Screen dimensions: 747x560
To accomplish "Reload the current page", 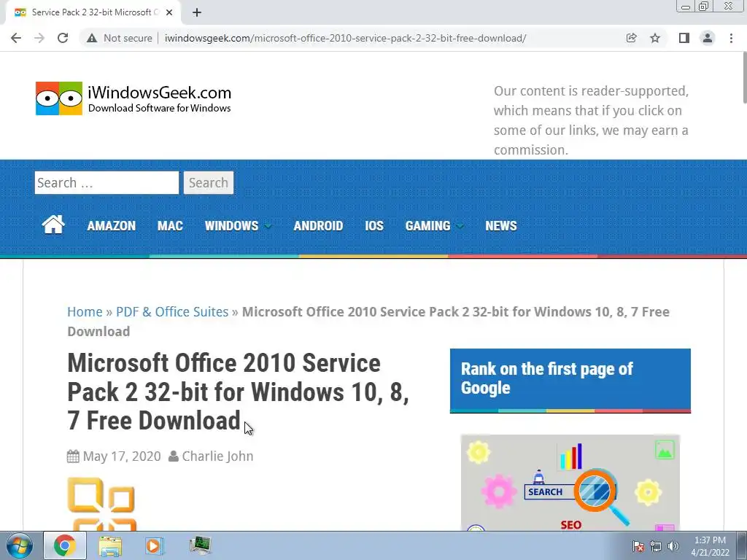I will pos(63,38).
